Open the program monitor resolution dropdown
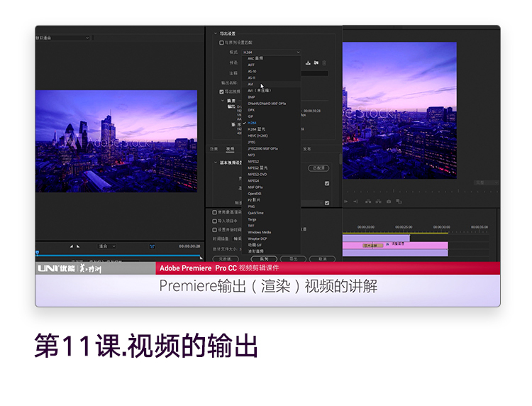This screenshot has width=532, height=406. click(486, 182)
